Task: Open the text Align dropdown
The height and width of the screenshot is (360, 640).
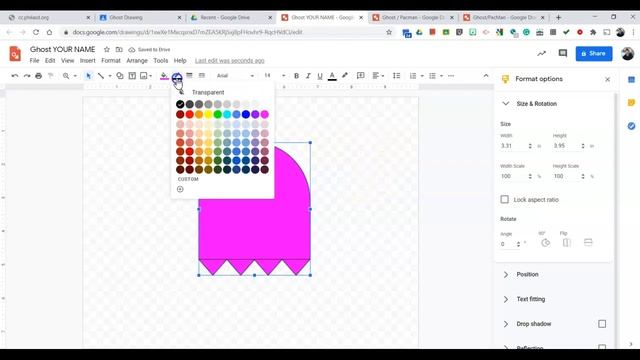Action: coord(378,76)
